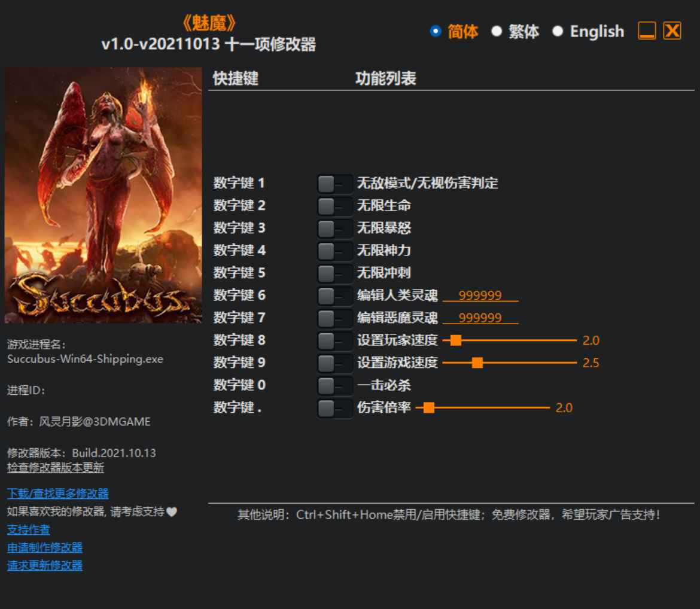
Task: Enable the 设置玩家速度 toggle
Action: click(x=335, y=340)
